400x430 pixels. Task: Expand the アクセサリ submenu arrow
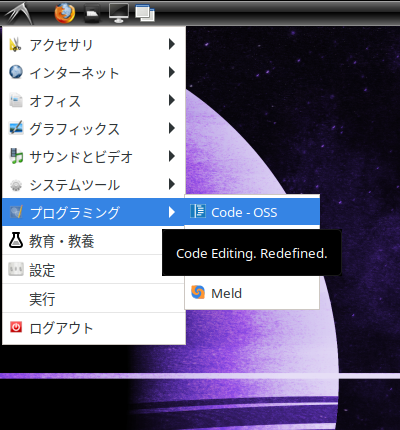point(172,44)
